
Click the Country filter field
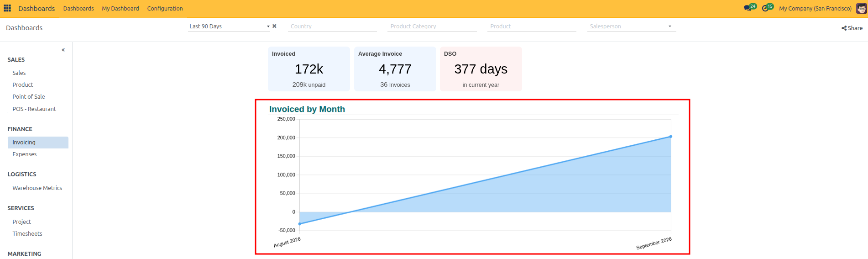coord(333,26)
